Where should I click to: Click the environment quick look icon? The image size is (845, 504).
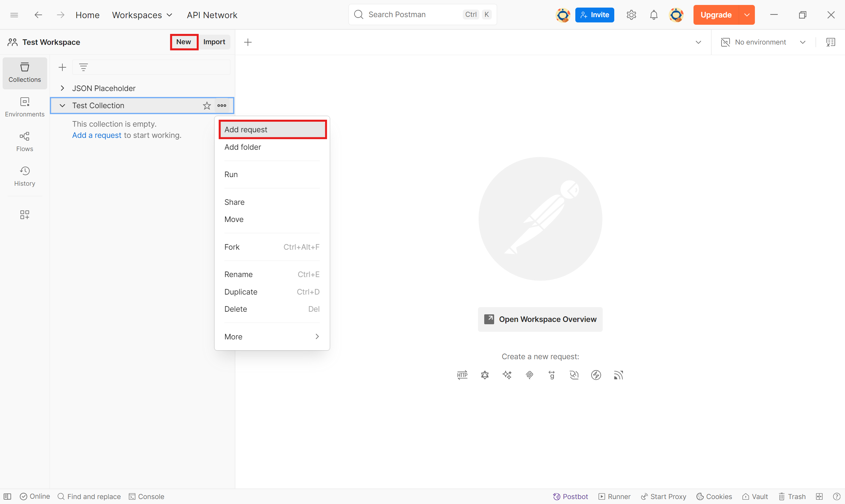point(831,42)
